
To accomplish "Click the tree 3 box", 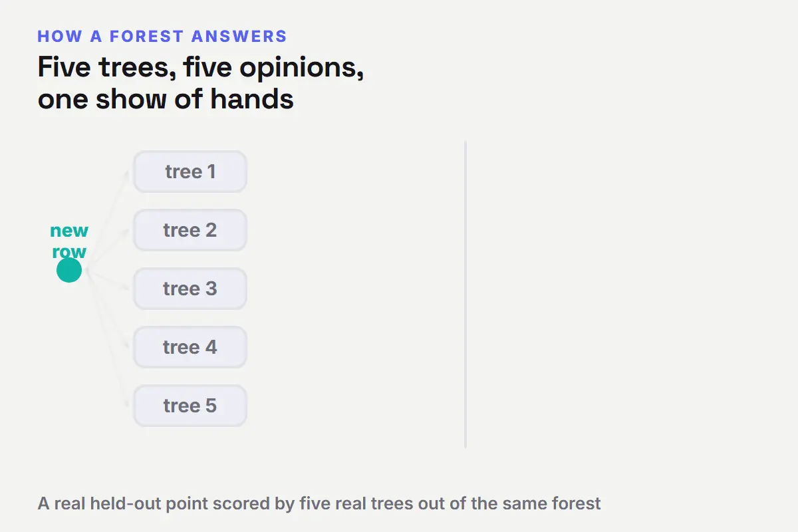I will coord(190,289).
